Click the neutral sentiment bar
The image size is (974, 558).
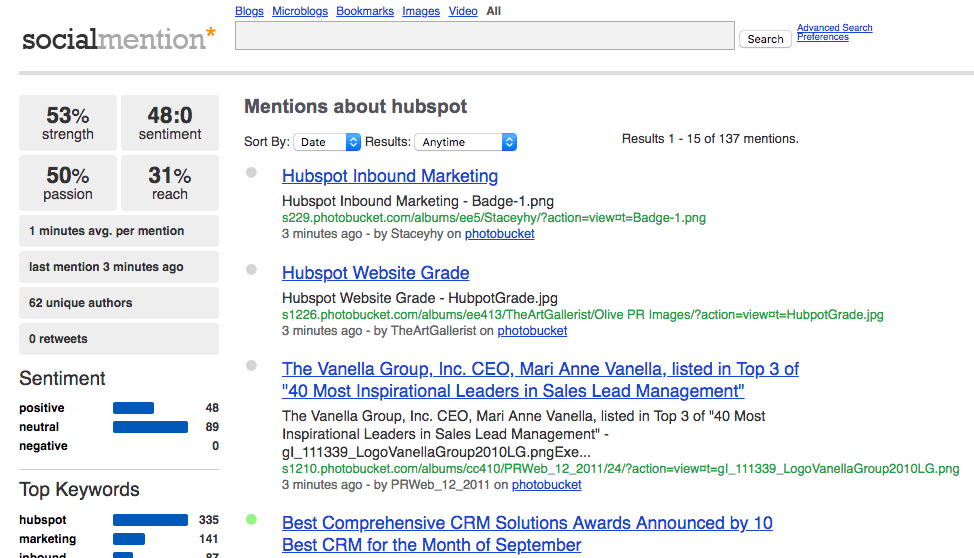pos(150,427)
